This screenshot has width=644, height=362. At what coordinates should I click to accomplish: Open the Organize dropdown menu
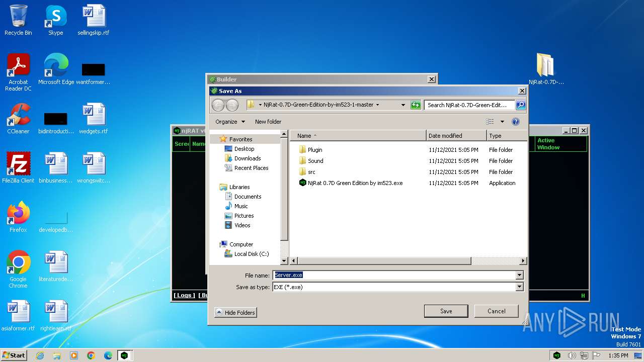230,122
